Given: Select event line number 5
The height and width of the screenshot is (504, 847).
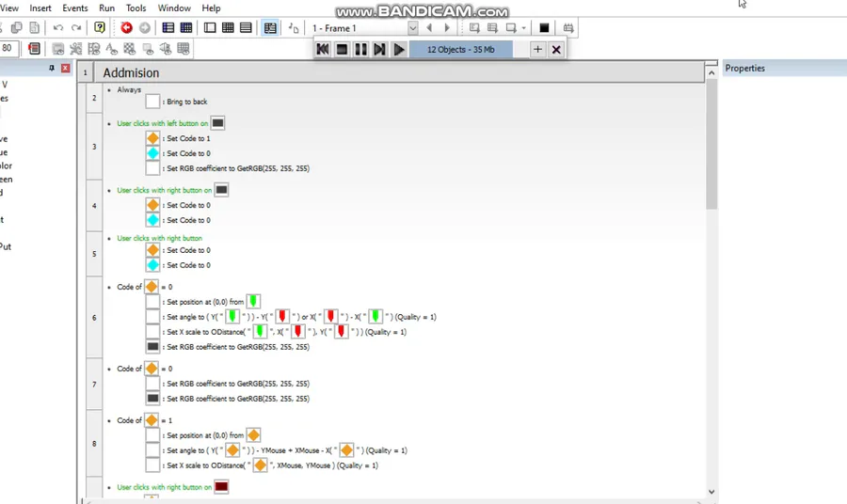Looking at the screenshot, I should pyautogui.click(x=94, y=254).
